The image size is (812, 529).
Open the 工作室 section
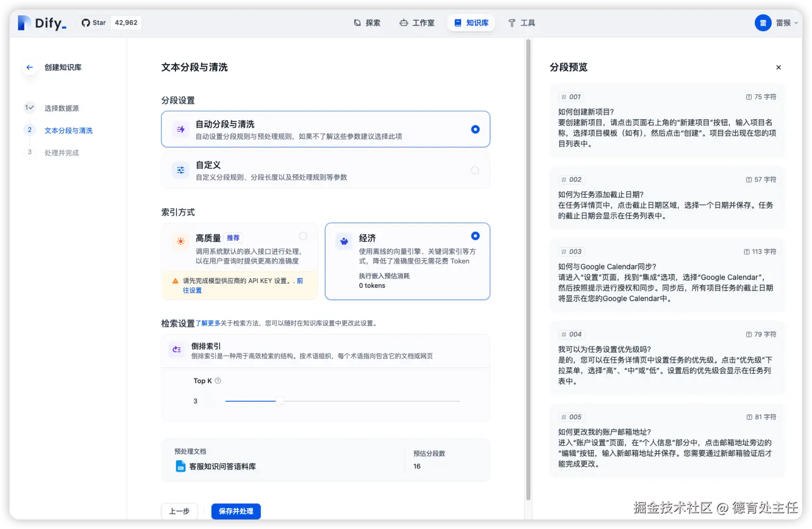pyautogui.click(x=418, y=23)
